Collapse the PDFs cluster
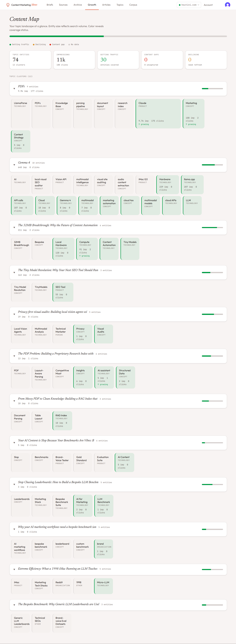The width and height of the screenshot is (236, 644). (14, 88)
